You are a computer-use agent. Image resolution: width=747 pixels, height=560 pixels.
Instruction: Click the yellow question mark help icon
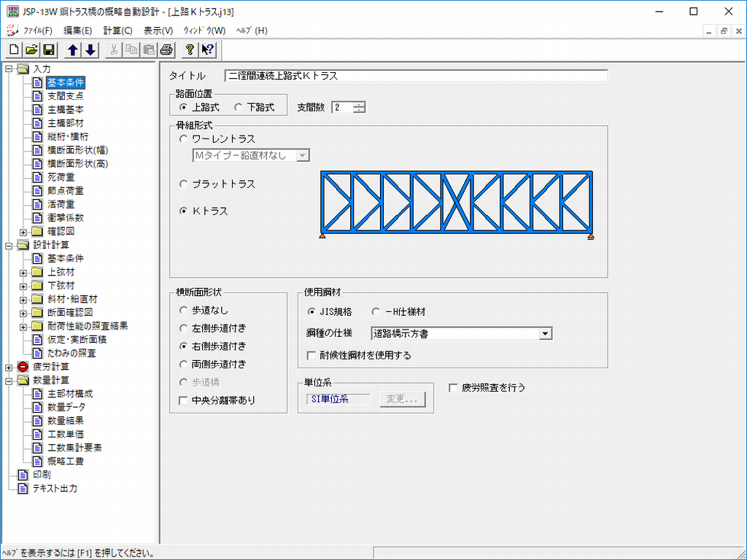190,50
